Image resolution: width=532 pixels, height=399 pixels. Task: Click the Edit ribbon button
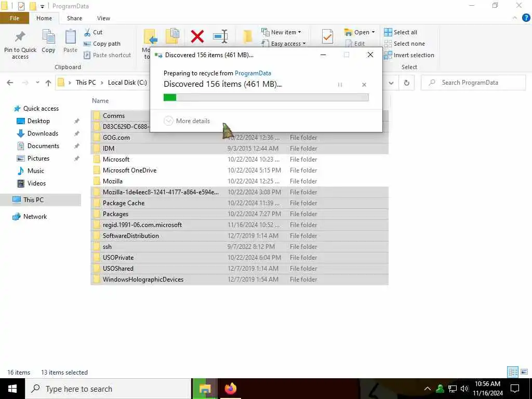tap(355, 44)
